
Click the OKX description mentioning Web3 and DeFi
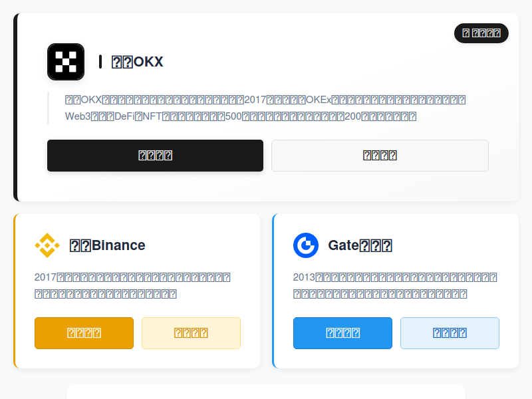coord(265,108)
